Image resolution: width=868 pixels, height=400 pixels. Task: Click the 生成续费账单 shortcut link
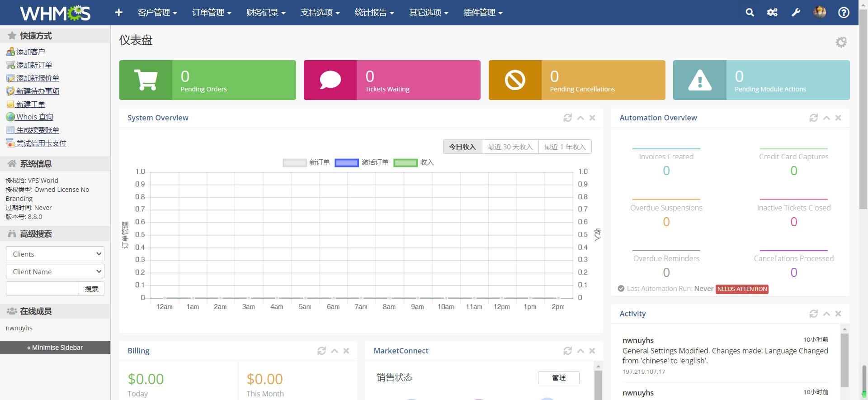click(x=38, y=130)
